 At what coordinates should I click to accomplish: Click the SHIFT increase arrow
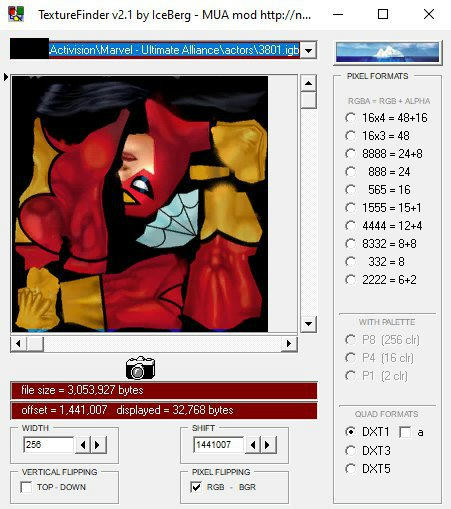click(x=268, y=445)
